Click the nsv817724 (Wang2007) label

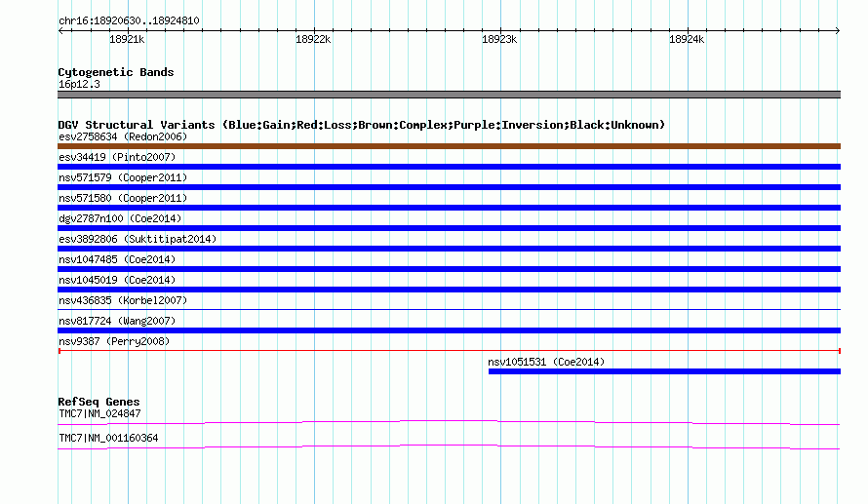point(117,321)
